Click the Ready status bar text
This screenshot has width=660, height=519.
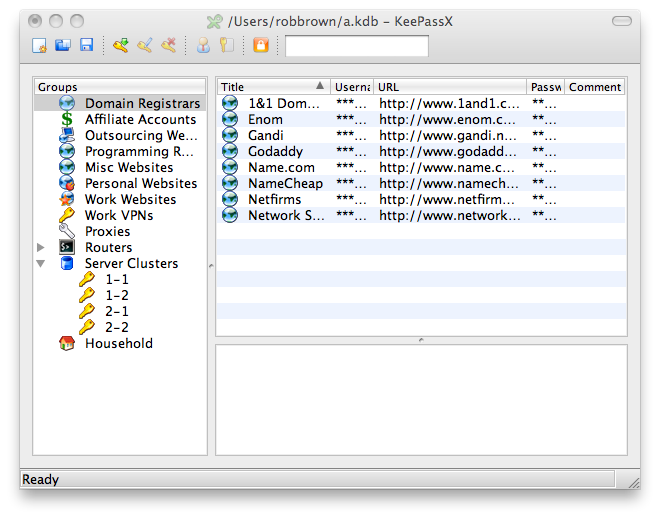click(40, 479)
